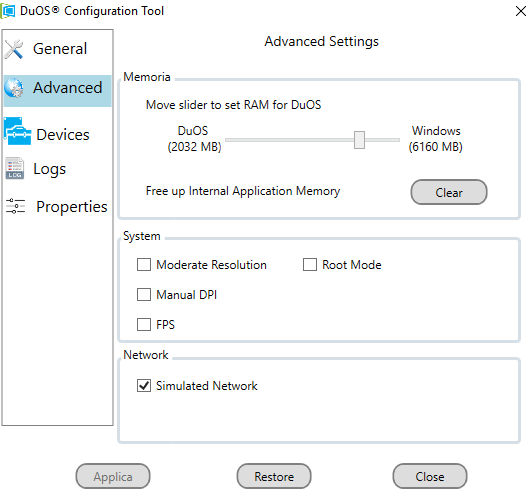Click the DuOS (2032 MB) label
This screenshot has height=494, width=532.
coord(194,139)
